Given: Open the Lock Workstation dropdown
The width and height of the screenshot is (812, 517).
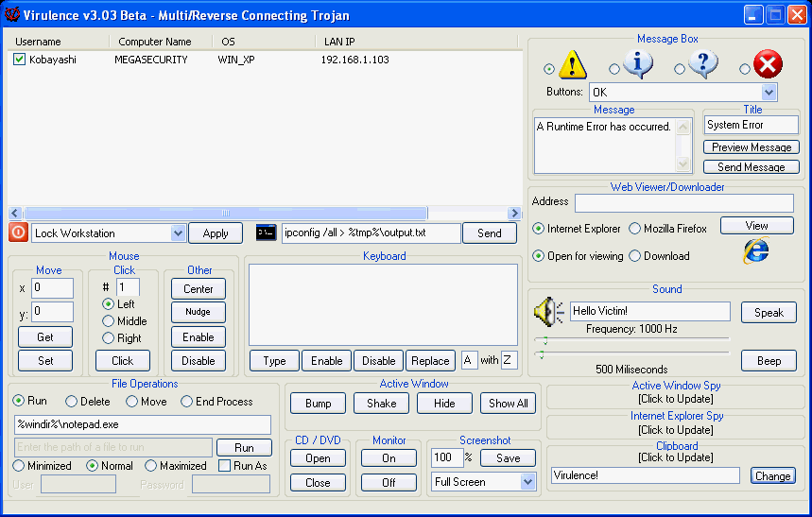Looking at the screenshot, I should click(x=179, y=233).
